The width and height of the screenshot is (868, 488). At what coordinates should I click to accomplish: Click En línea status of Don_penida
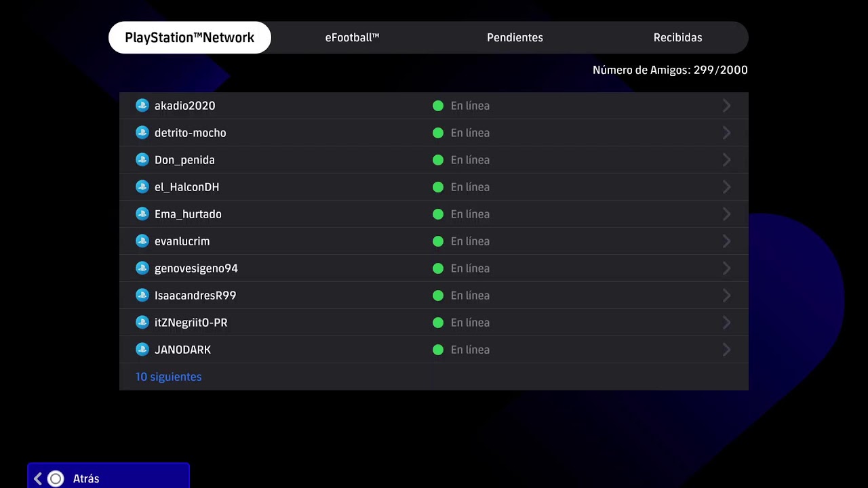(470, 160)
